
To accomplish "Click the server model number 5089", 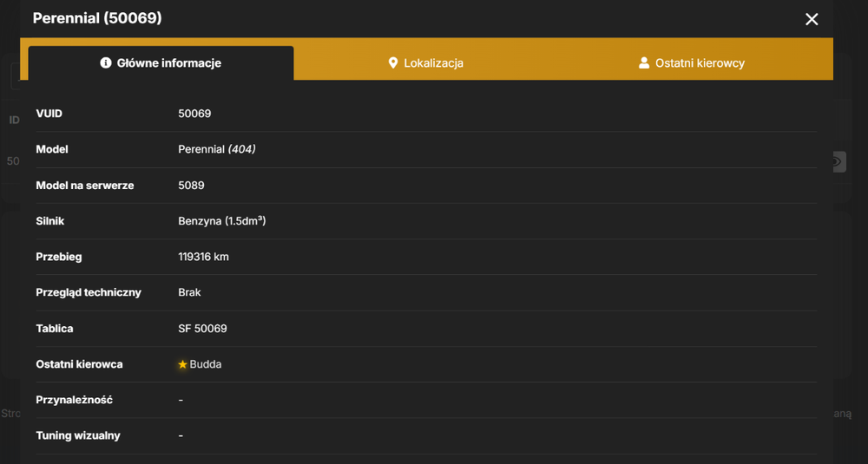I will coord(191,186).
